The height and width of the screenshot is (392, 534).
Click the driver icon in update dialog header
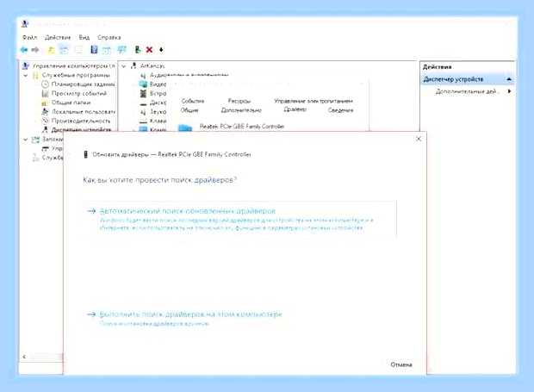(86, 154)
